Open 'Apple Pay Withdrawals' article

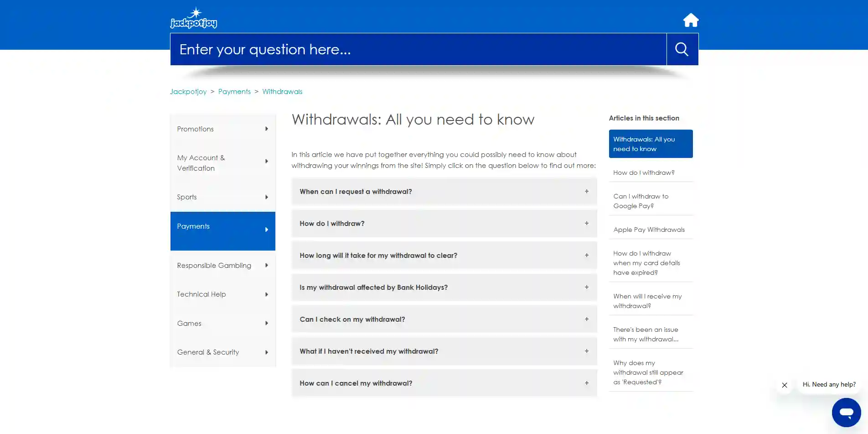(x=651, y=230)
